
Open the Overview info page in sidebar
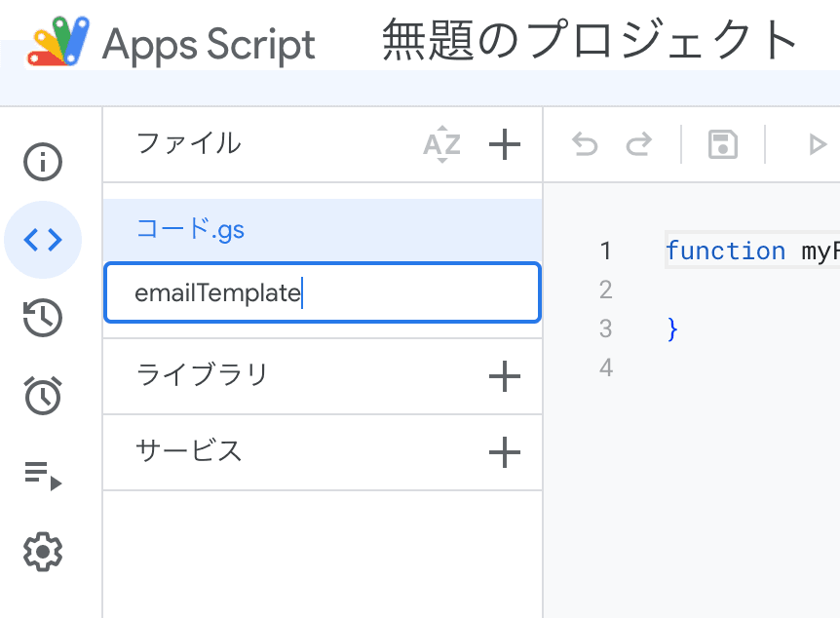(43, 162)
